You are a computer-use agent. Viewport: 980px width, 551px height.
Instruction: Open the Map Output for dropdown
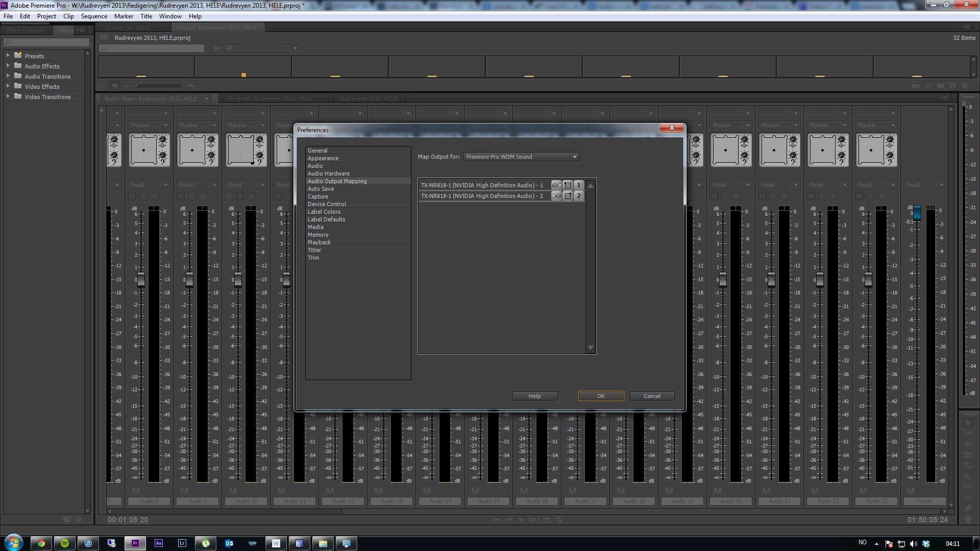(x=521, y=157)
